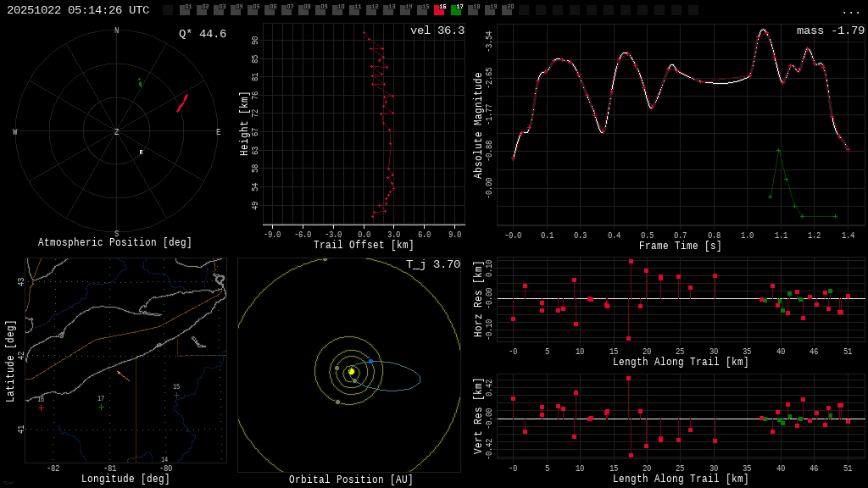This screenshot has height=488, width=868.
Task: Select station square 02 in top bar
Action: 202,9
